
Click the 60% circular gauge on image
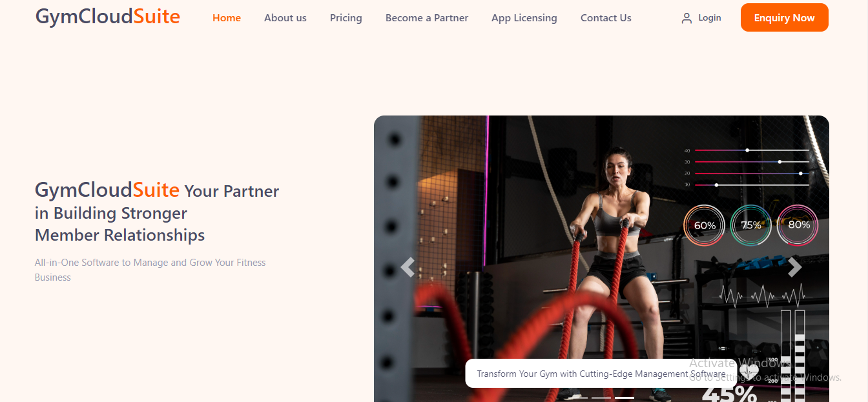(705, 225)
